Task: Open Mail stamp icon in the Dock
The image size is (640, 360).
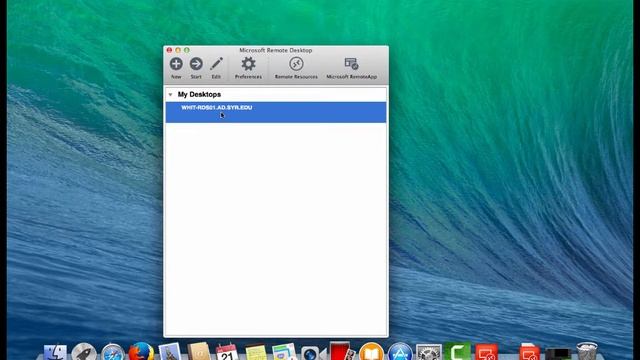Action: (170, 351)
